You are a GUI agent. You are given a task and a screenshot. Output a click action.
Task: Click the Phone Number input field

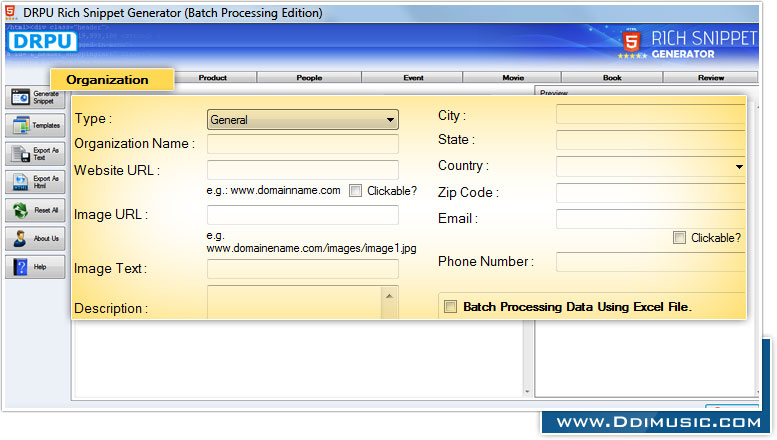651,262
